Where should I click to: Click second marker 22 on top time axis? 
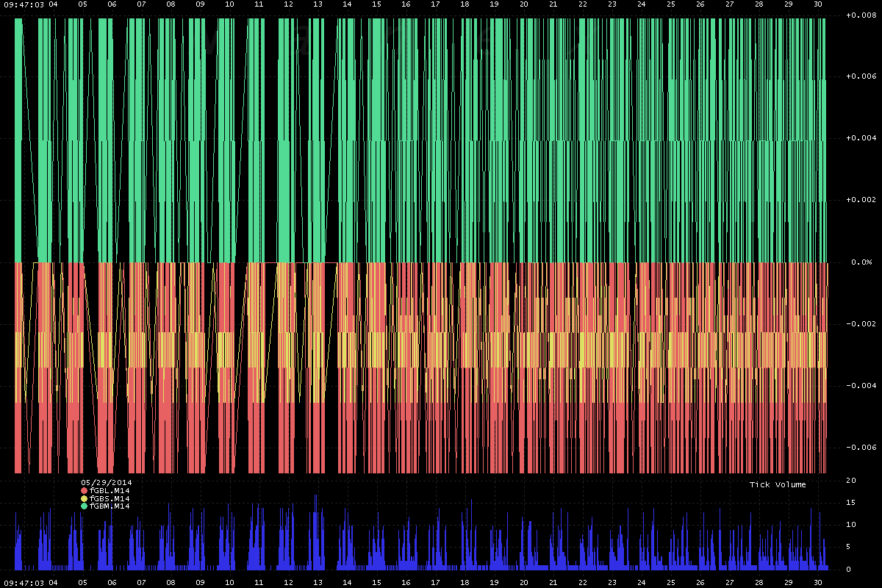click(x=582, y=4)
